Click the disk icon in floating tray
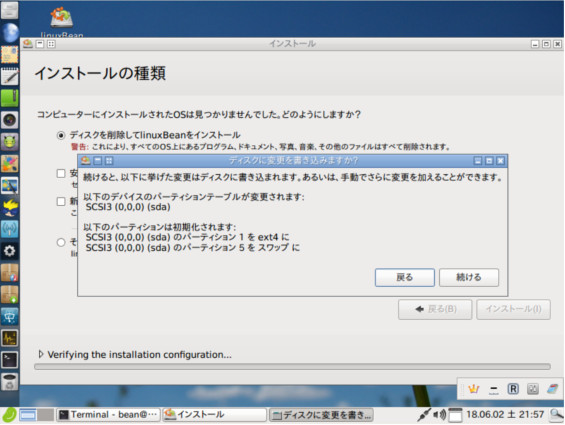This screenshot has width=565, height=425. click(533, 389)
